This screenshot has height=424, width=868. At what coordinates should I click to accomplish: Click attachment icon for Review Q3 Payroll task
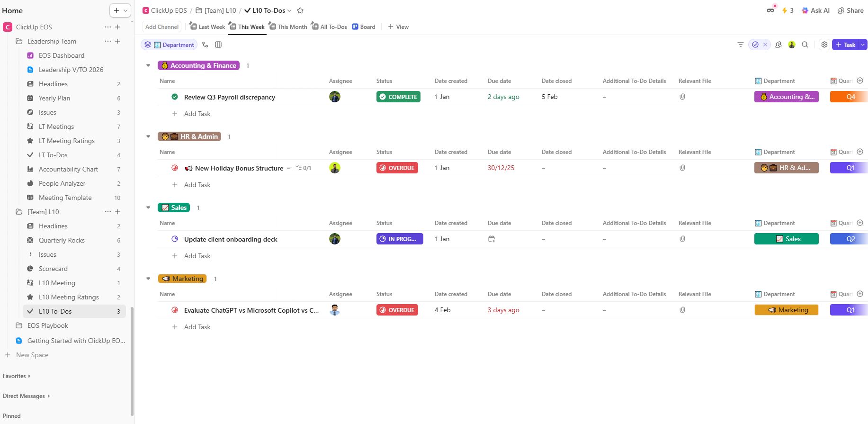coord(682,97)
